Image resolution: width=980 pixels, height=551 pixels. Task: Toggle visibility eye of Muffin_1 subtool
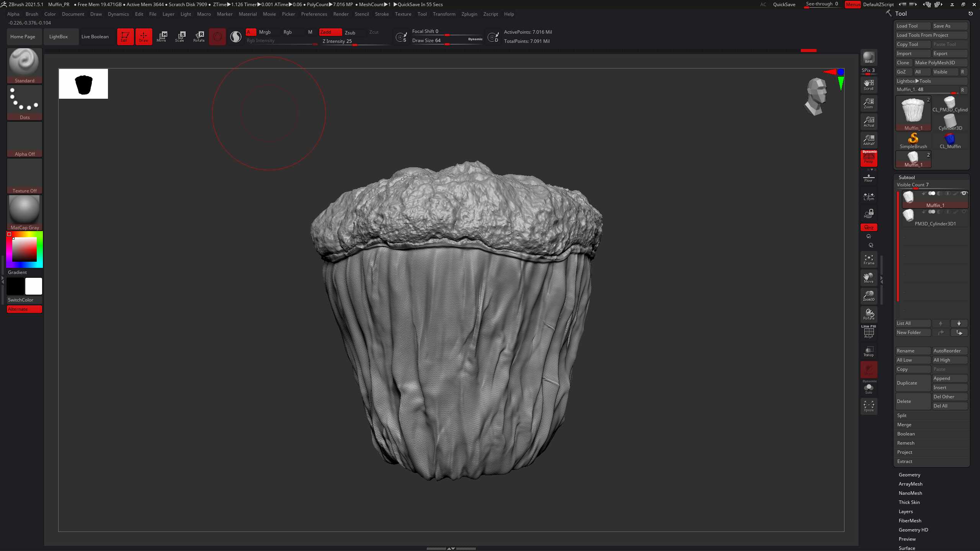coord(964,193)
